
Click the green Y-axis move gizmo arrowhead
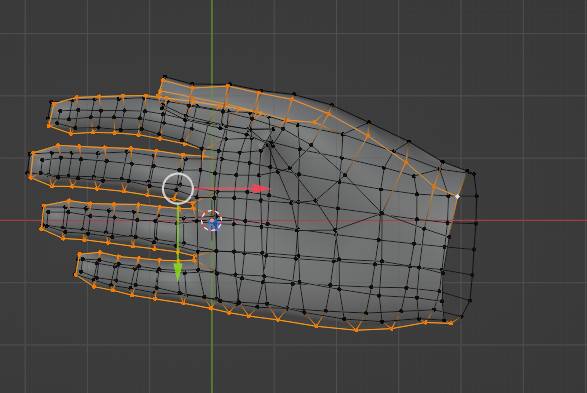click(x=178, y=272)
